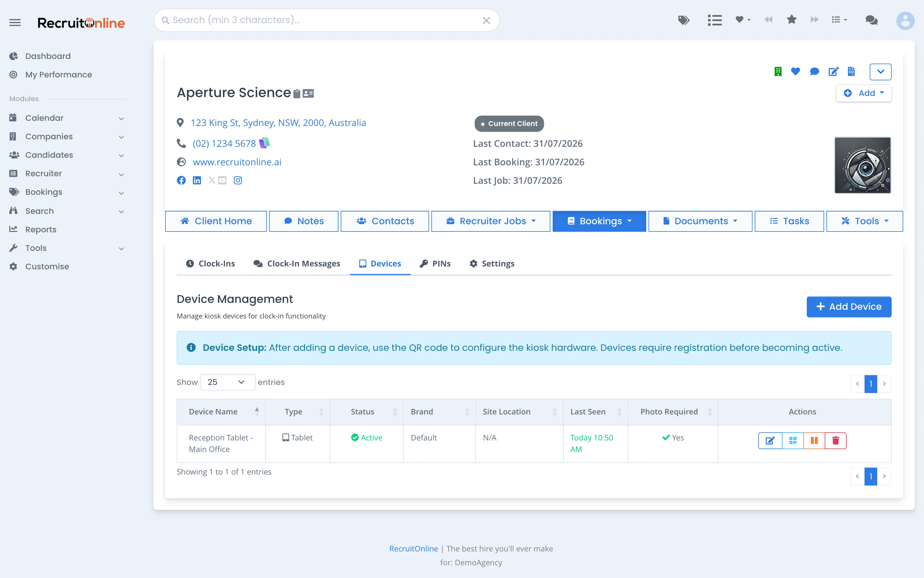Screen dimensions: 924x578
Task: Focus the search input box
Action: click(327, 20)
